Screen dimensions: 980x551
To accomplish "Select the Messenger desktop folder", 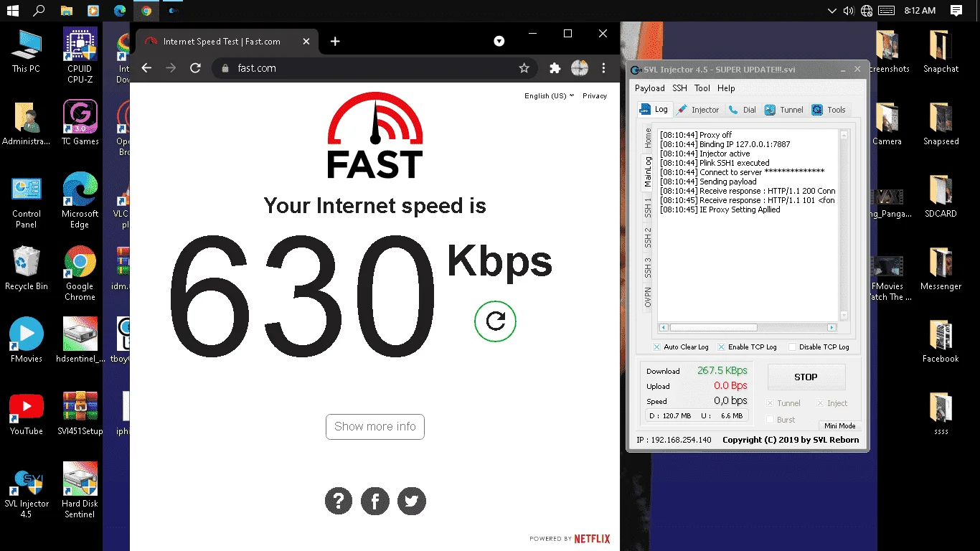I will point(941,268).
